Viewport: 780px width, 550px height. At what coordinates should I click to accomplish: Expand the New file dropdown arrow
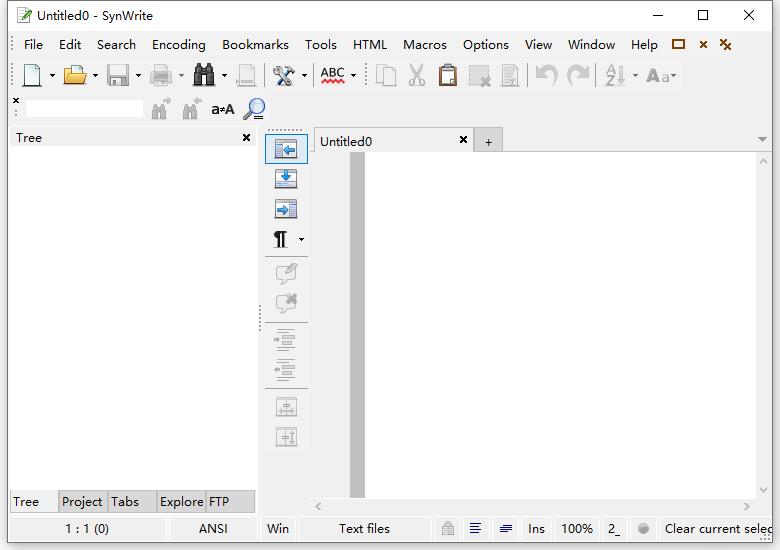[x=52, y=76]
